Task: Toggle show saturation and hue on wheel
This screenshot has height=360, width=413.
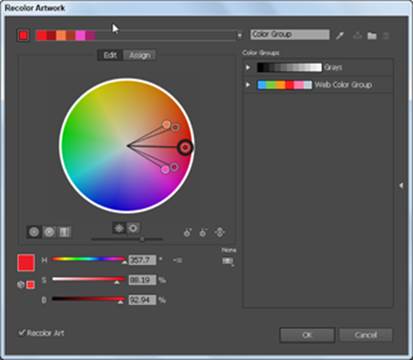Action: coord(133,228)
